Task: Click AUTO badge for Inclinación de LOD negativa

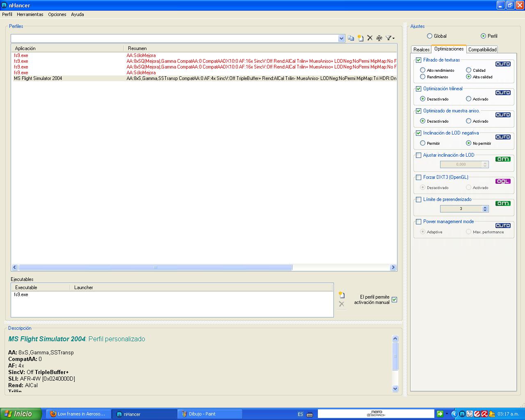Action: click(x=503, y=137)
